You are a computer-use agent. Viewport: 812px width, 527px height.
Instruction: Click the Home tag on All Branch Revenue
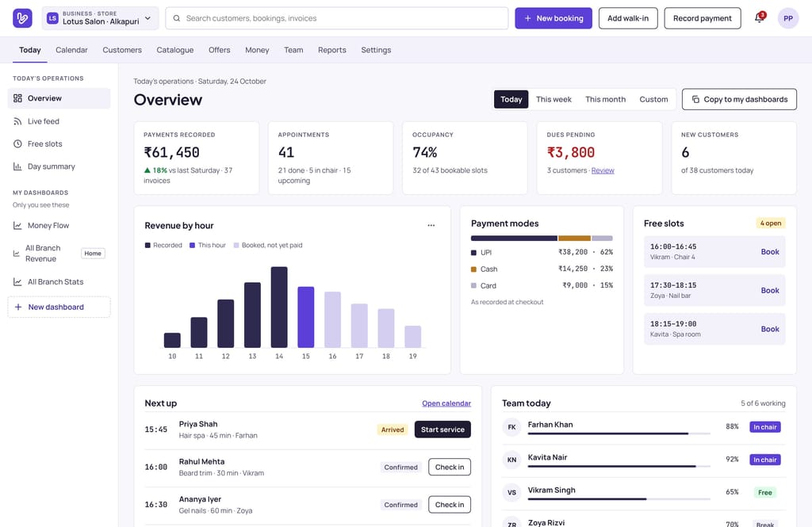click(x=93, y=254)
